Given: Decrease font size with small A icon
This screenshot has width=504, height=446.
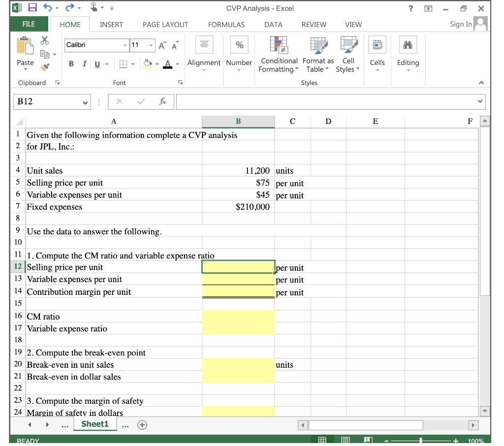Looking at the screenshot, I should coord(175,45).
